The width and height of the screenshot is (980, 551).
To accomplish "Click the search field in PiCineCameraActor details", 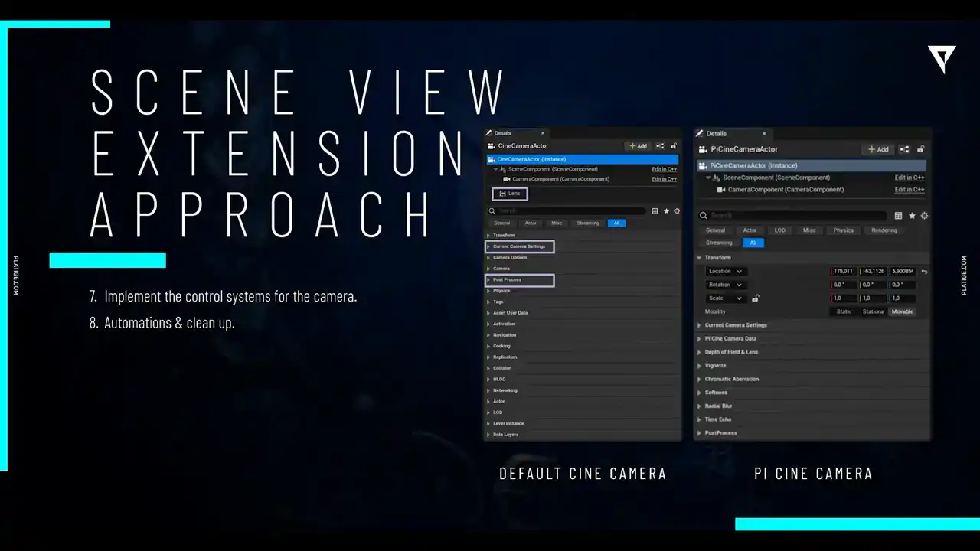I will click(796, 216).
